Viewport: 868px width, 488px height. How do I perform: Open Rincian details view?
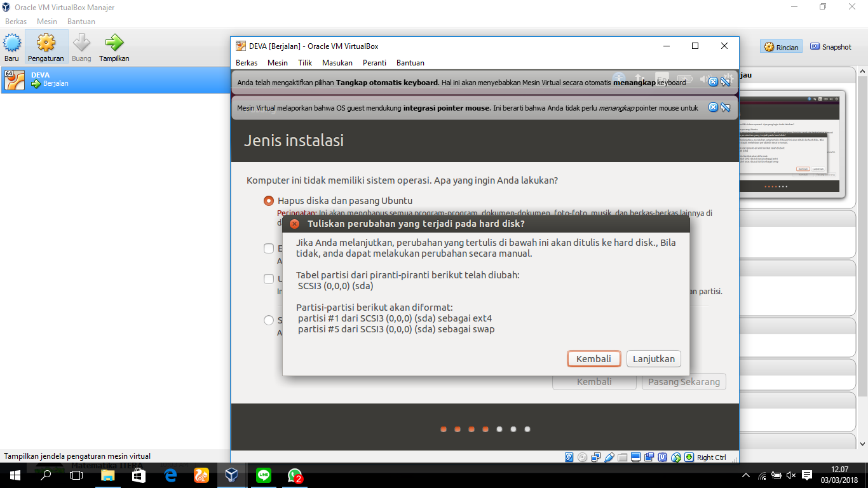point(781,47)
